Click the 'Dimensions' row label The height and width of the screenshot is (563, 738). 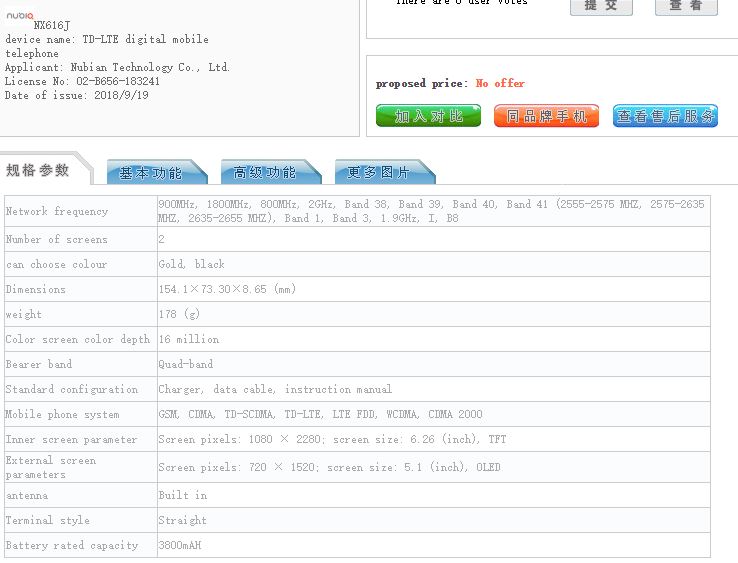(36, 289)
